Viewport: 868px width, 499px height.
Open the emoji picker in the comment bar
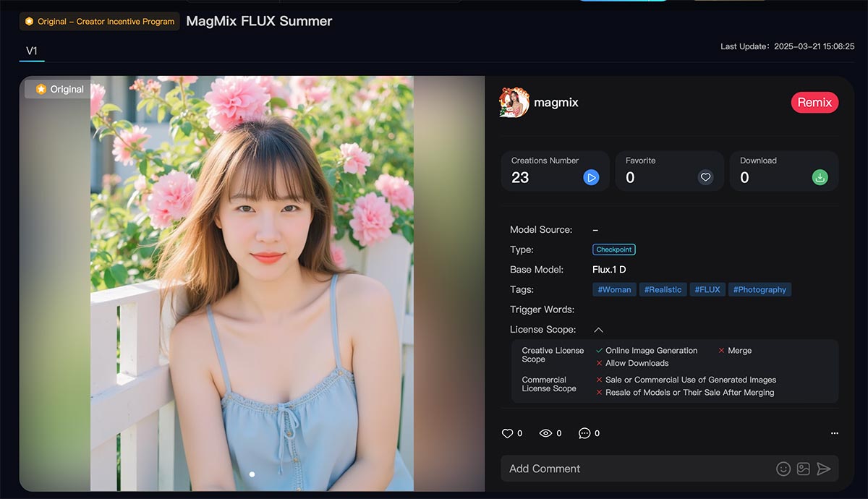(783, 469)
